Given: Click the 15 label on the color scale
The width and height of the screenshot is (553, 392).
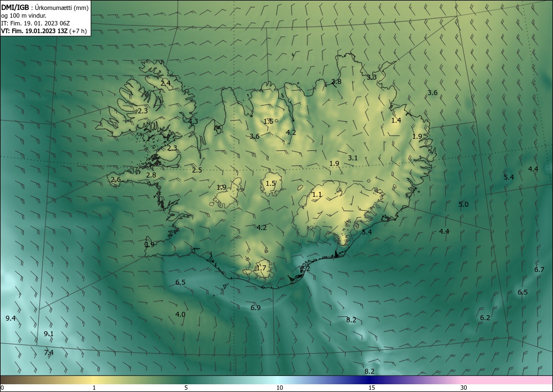Looking at the screenshot, I should pos(372,388).
